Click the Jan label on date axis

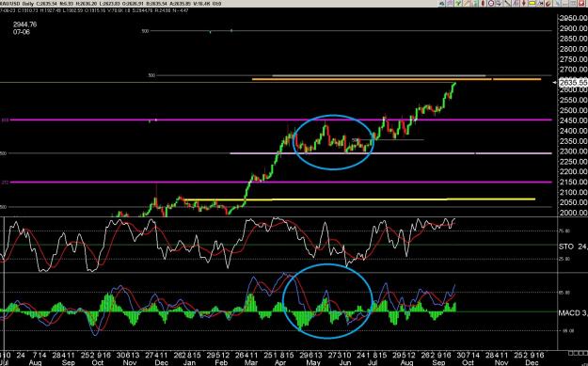click(189, 362)
